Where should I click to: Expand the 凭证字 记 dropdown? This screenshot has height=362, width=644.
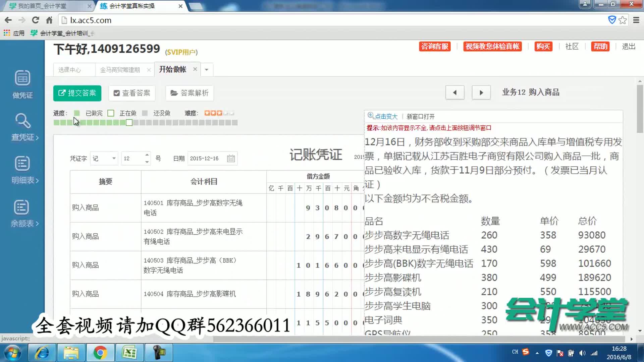click(x=114, y=158)
